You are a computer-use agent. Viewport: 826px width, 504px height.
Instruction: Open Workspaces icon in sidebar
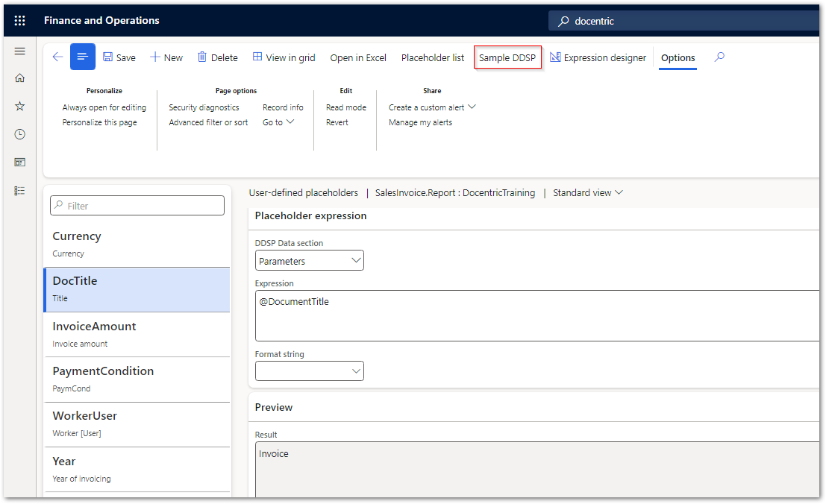19,163
